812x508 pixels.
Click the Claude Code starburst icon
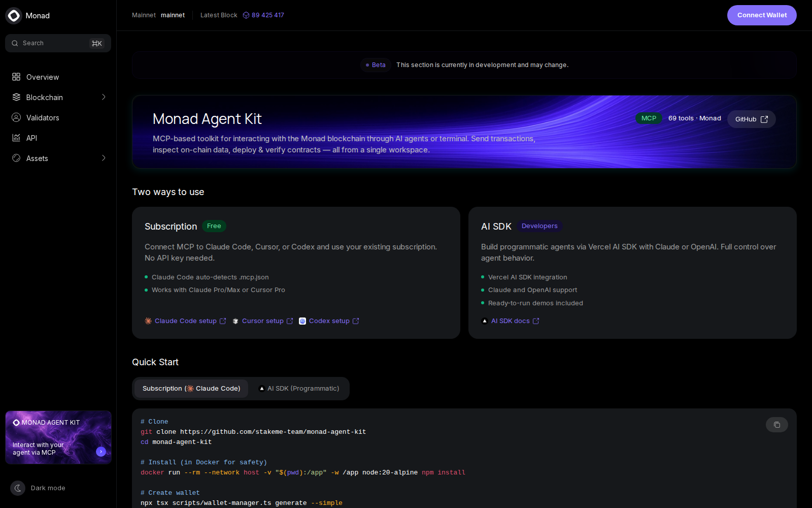tap(148, 321)
